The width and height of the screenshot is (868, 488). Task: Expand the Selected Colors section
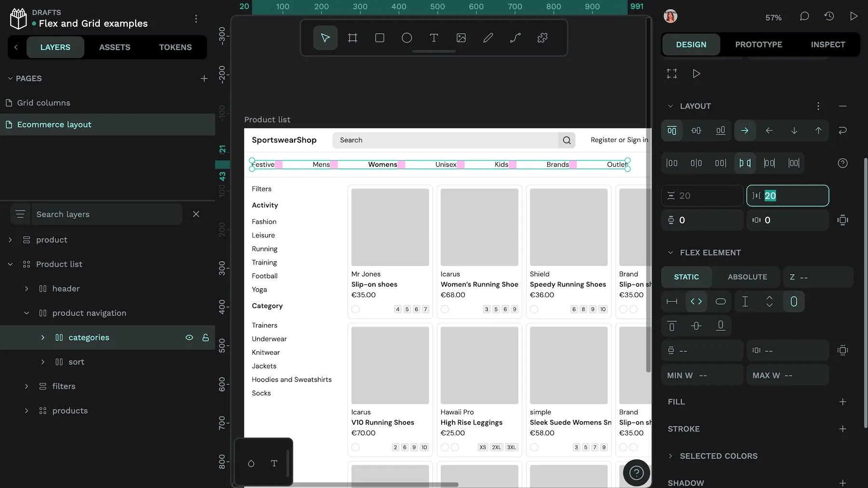(670, 456)
